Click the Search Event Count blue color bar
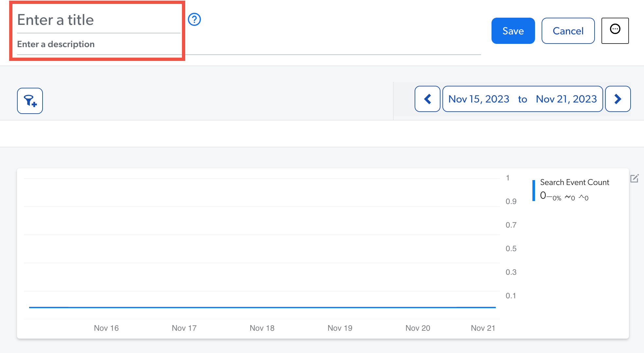This screenshot has height=353, width=644. (x=534, y=190)
